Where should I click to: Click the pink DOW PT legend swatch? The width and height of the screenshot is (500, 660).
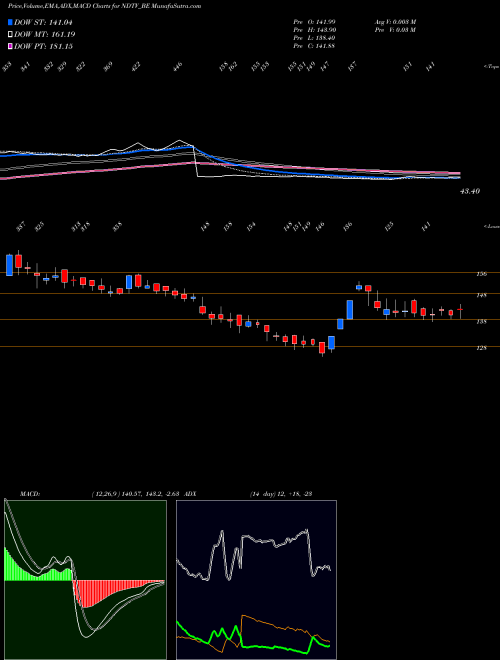[10, 46]
